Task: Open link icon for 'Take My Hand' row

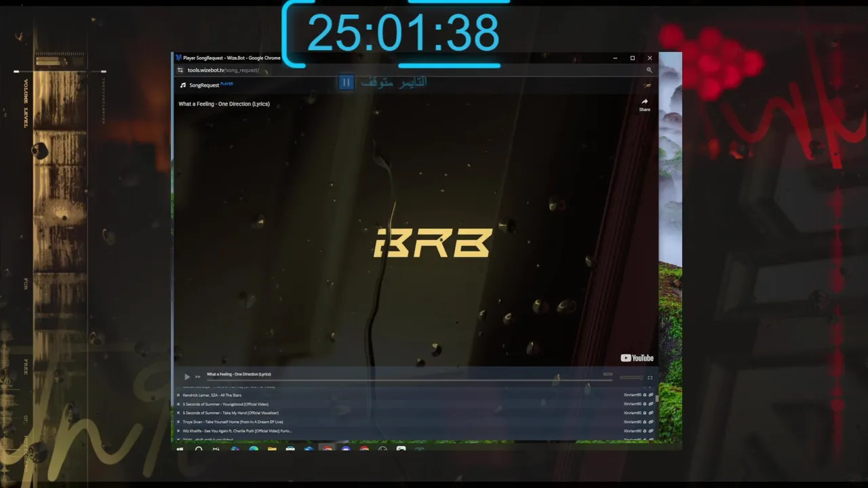Action: point(651,413)
